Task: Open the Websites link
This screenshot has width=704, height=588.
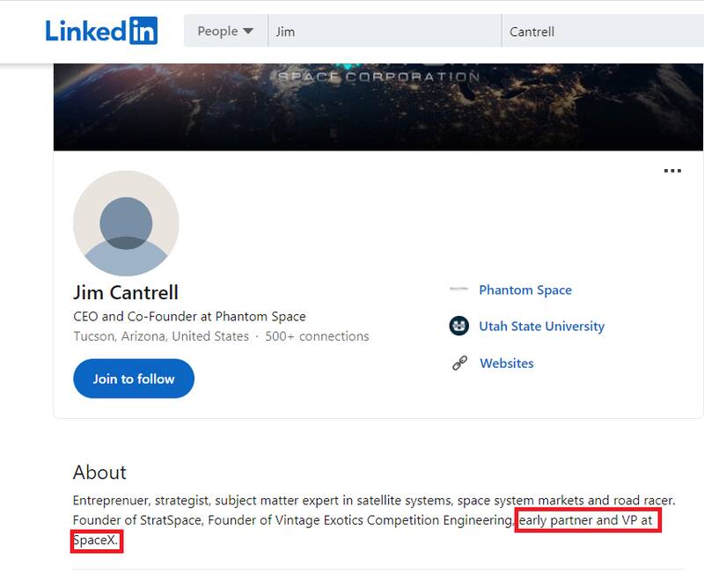Action: pyautogui.click(x=506, y=364)
